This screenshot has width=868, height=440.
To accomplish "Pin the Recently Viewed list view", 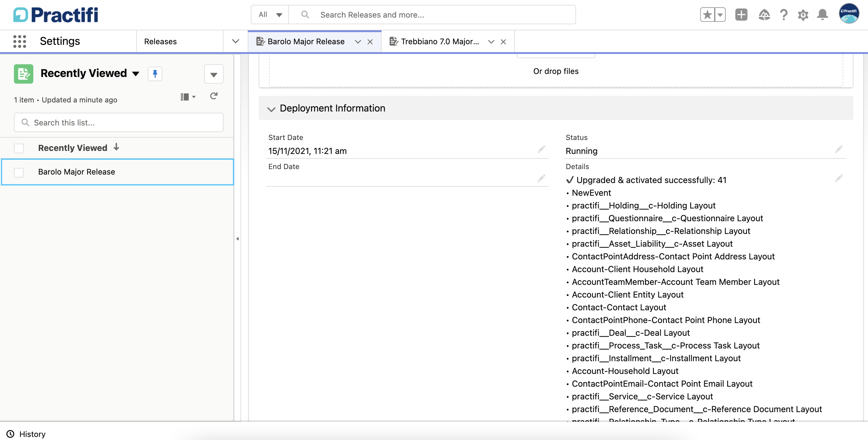I will coord(155,74).
